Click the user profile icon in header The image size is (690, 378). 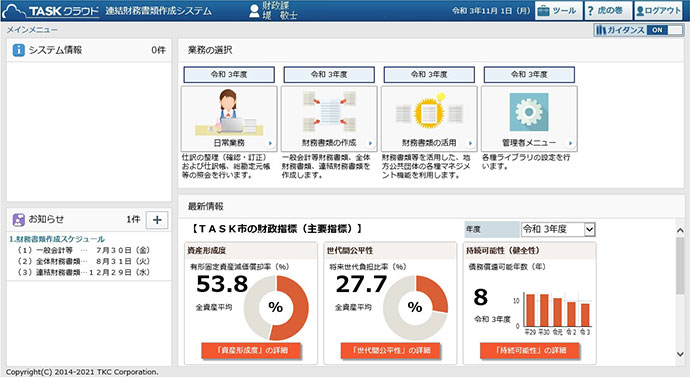coord(254,11)
